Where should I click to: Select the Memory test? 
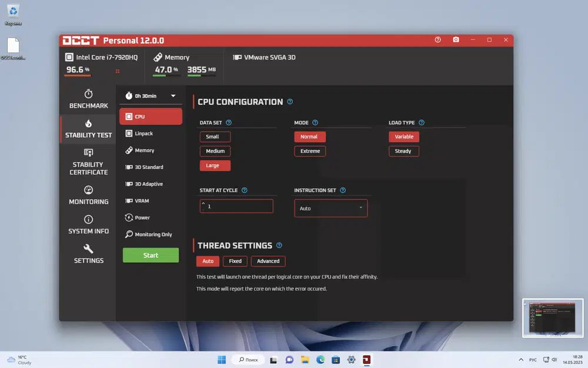point(151,150)
